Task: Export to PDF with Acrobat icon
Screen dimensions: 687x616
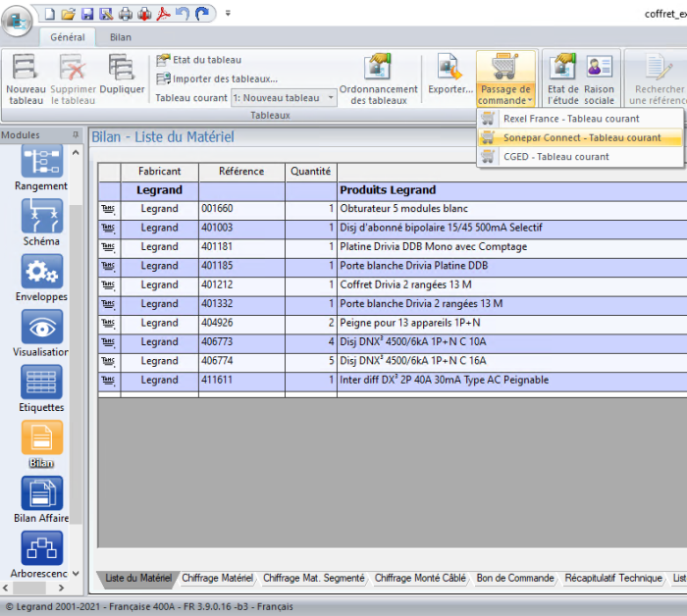Action: click(x=164, y=14)
